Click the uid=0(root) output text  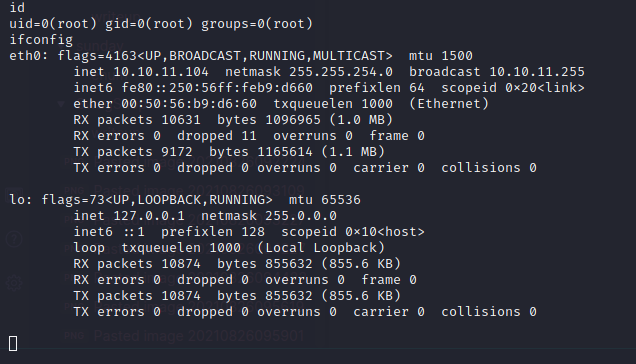click(53, 24)
